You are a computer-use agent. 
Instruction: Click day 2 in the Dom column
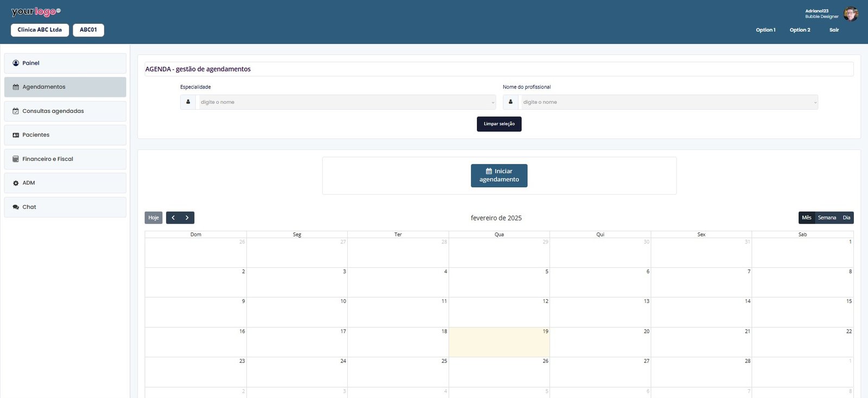tap(196, 282)
